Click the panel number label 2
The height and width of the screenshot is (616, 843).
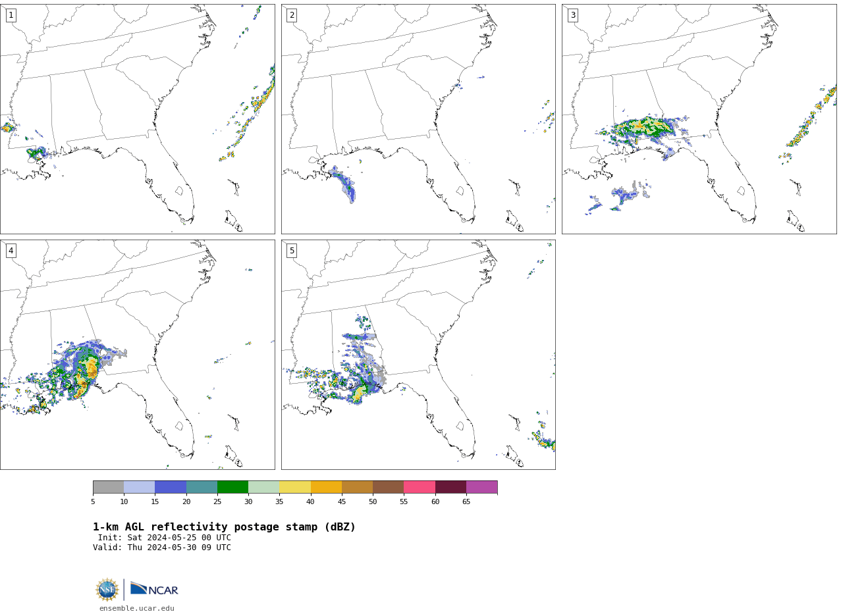[x=292, y=15]
